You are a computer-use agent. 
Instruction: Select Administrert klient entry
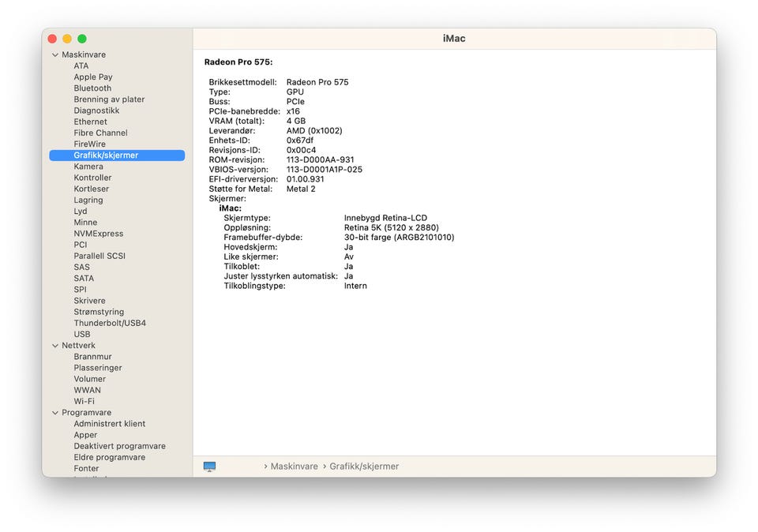coord(109,424)
